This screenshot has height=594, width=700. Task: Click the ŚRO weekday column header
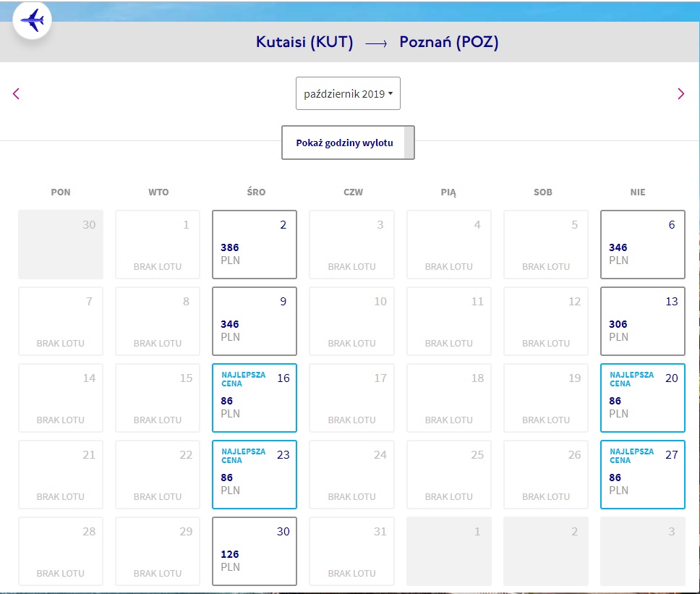[x=256, y=192]
